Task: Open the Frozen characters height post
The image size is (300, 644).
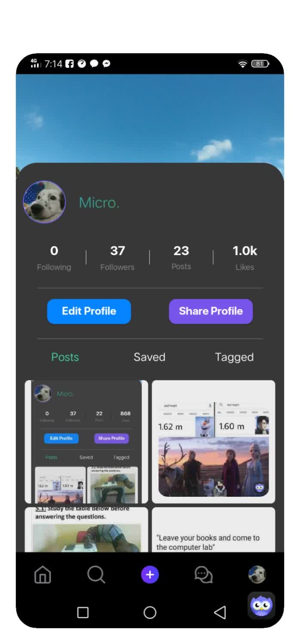Action: click(x=214, y=442)
